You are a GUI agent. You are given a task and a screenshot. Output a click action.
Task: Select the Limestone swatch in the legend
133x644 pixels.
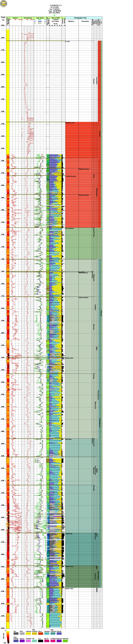click(x=47, y=634)
